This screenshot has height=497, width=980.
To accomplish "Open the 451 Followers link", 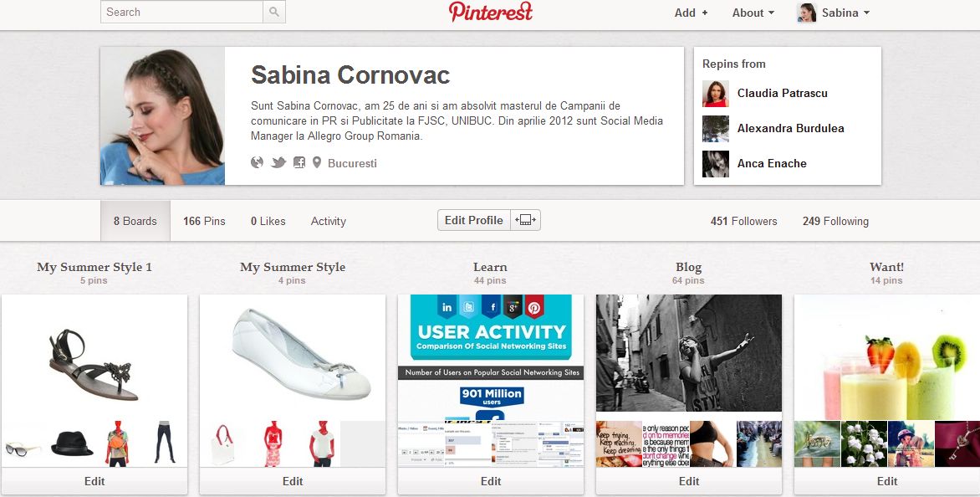I will [743, 221].
